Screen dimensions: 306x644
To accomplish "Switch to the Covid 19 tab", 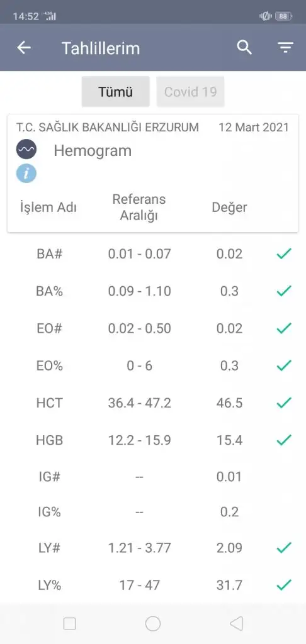I will tap(190, 92).
